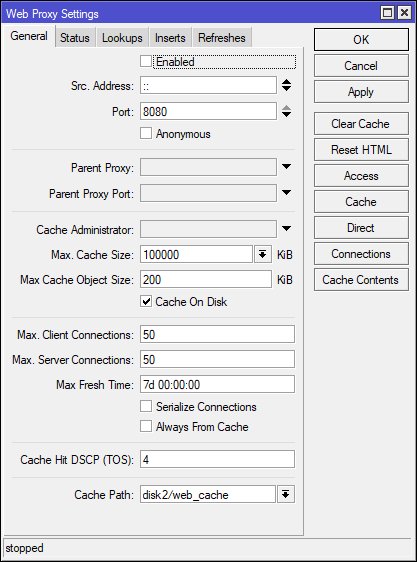Screen dimensions: 417x562
Task: Close the Web Proxy Settings window
Action: [x=404, y=13]
